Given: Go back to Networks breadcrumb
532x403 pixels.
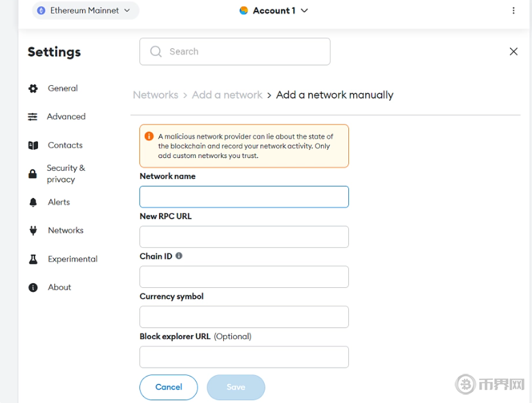Looking at the screenshot, I should [x=155, y=95].
